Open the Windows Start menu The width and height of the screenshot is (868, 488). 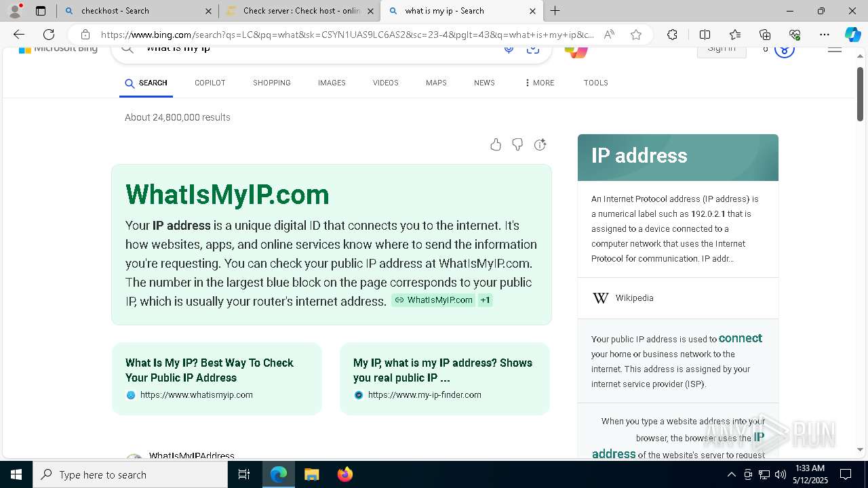[x=16, y=474]
